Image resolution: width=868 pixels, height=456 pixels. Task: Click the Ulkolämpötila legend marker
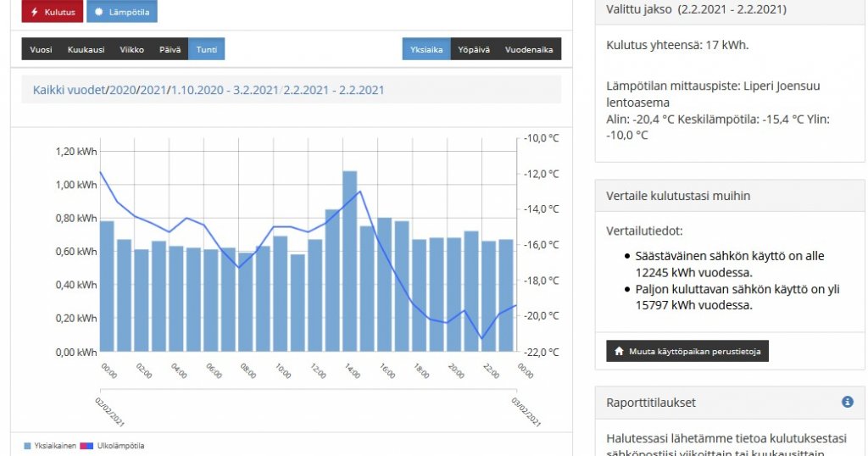click(x=87, y=445)
